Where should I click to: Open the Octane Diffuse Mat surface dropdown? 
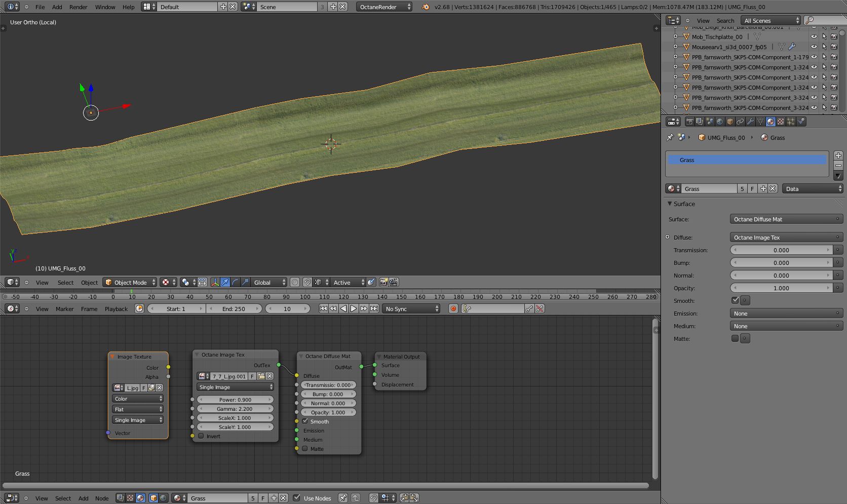click(x=786, y=219)
